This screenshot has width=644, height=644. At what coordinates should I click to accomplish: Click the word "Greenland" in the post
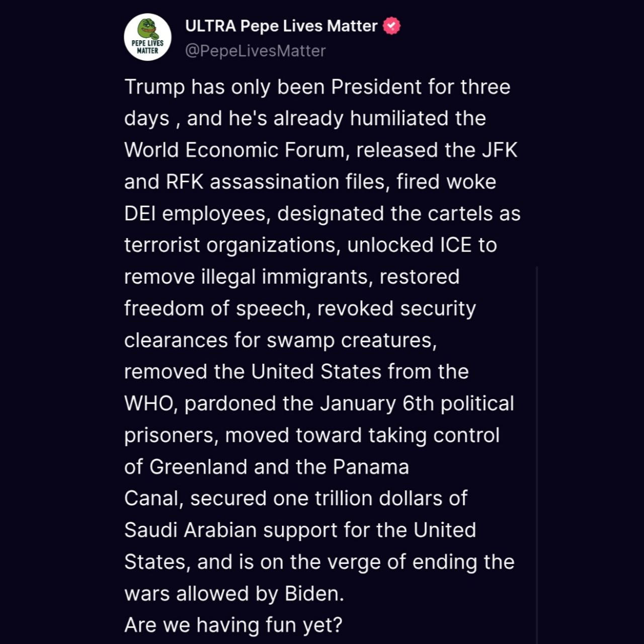coord(199,467)
